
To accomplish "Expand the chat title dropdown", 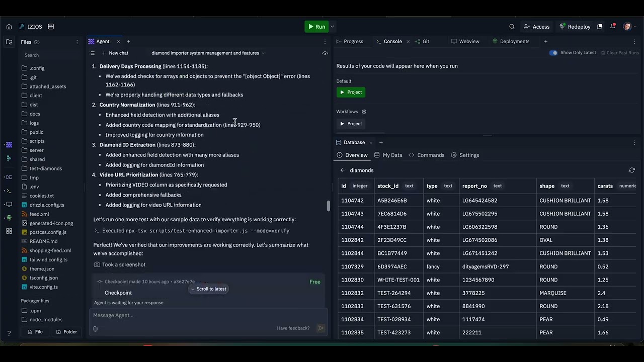I will point(263,53).
